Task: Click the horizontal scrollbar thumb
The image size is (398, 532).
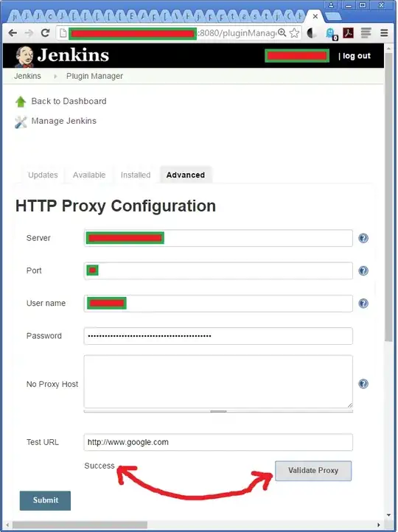Action: 80,525
